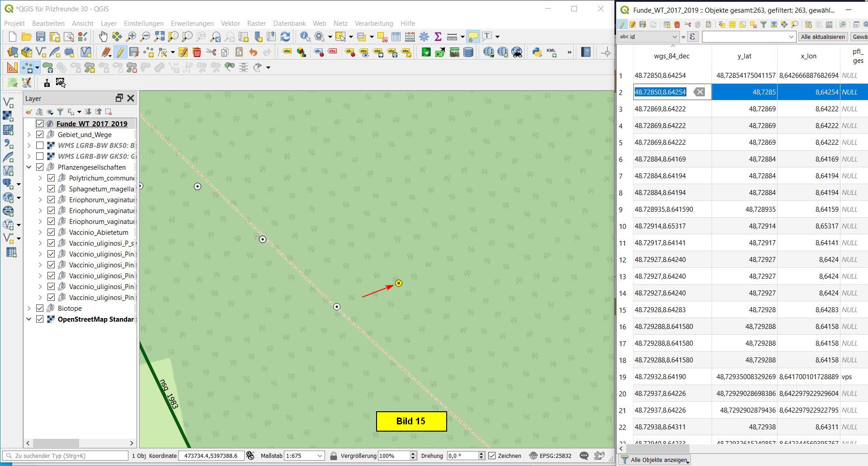This screenshot has width=868, height=466.
Task: Click the funnel filter icon in attribute table
Action: (x=764, y=24)
